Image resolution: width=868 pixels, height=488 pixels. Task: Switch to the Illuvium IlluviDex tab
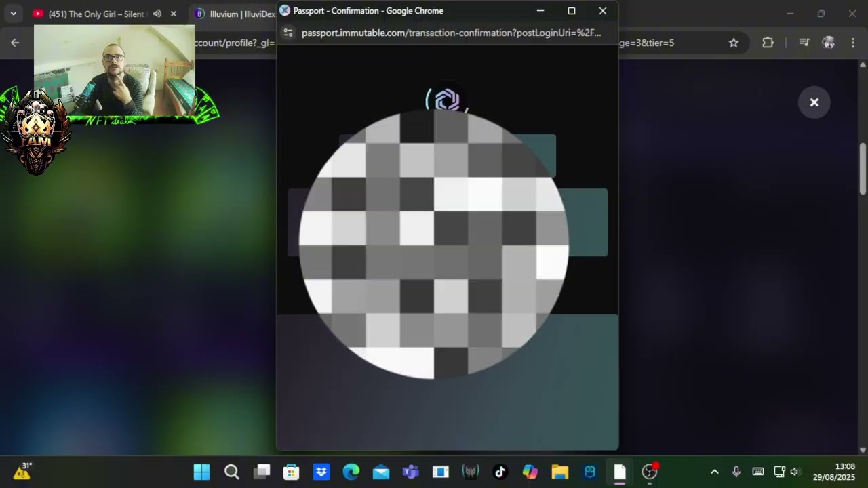click(234, 14)
